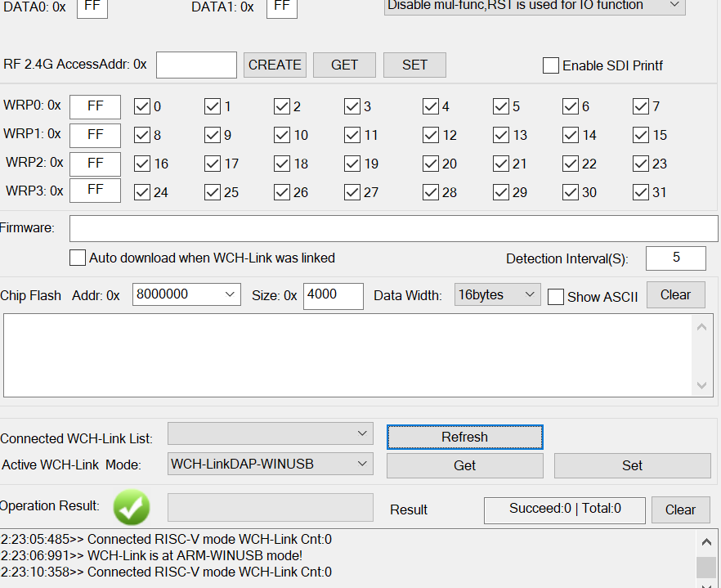The height and width of the screenshot is (588, 721).
Task: Click the 2:23:10:358 log line
Action: tap(166, 572)
